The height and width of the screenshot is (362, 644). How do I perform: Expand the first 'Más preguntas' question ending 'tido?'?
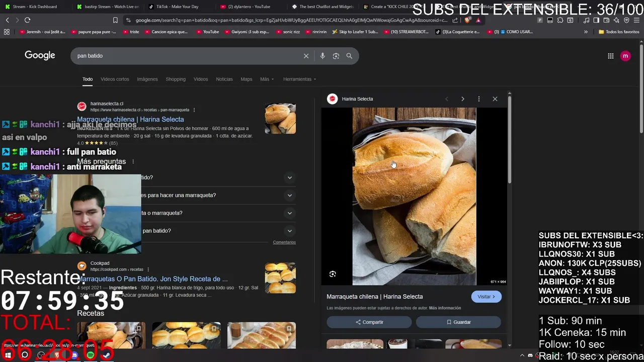coord(289,177)
